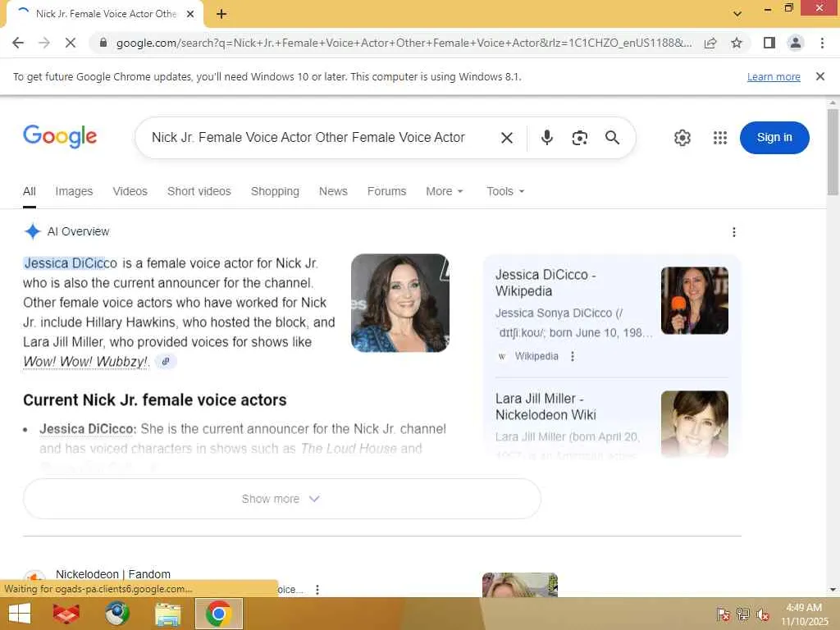The image size is (840, 630).
Task: Open the Nickelodeon | Fandom result
Action: 113,574
